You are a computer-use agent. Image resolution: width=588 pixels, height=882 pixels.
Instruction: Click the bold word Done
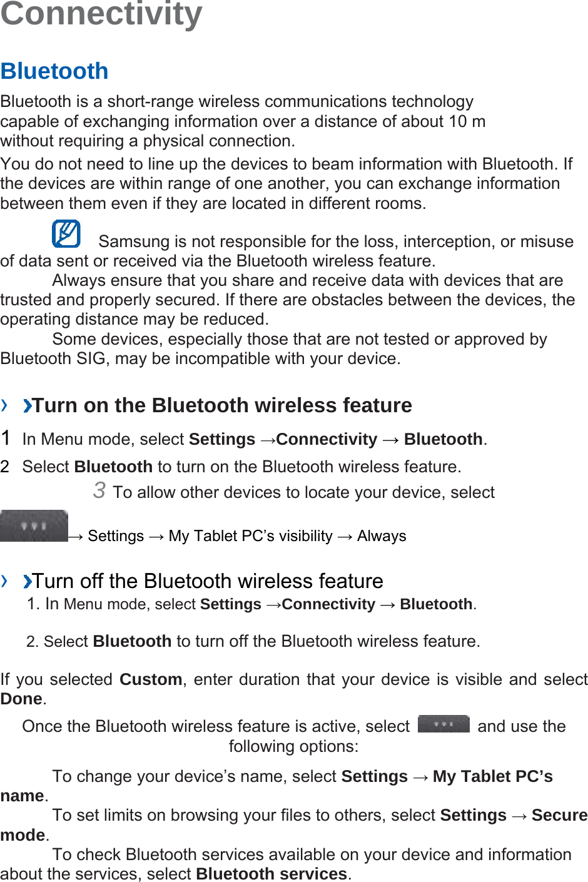21,699
